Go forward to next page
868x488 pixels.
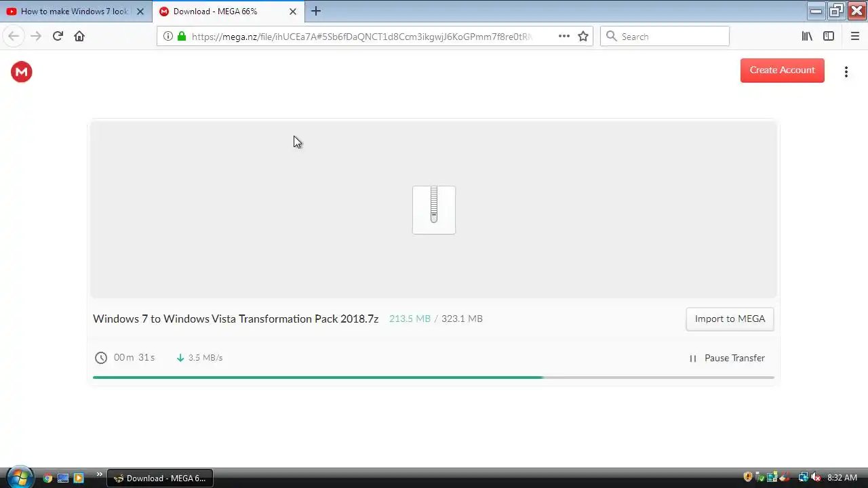click(36, 36)
